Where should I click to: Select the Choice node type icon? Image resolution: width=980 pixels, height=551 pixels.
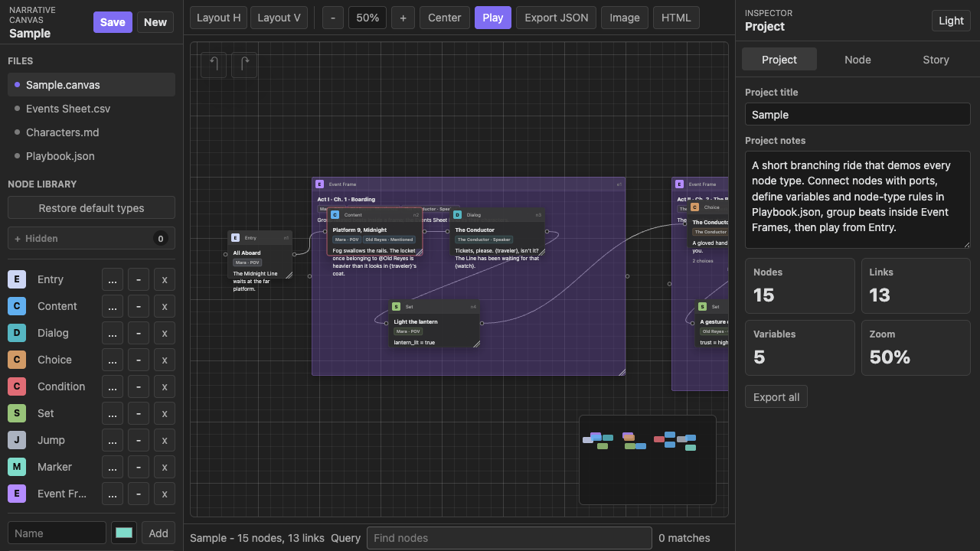tap(17, 360)
